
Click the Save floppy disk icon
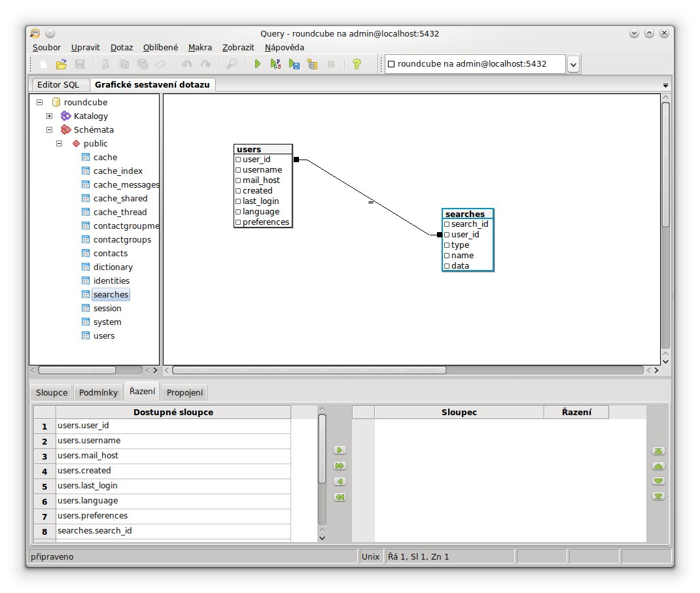[x=79, y=64]
